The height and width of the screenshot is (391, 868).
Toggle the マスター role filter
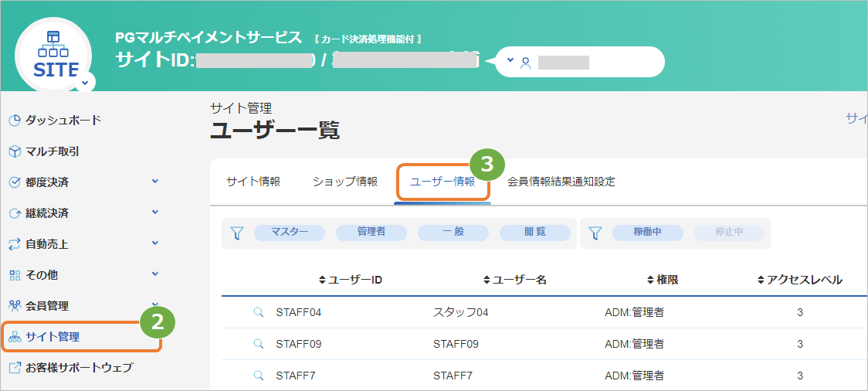290,233
